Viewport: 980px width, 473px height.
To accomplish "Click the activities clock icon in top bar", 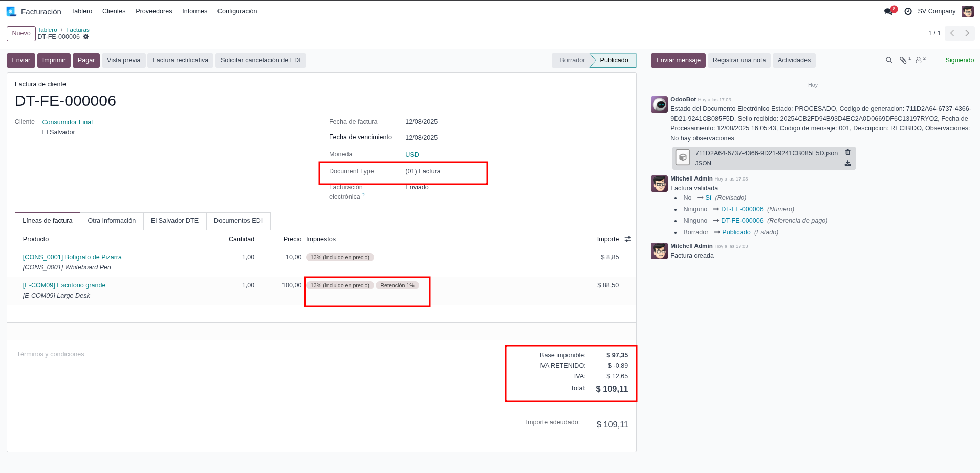I will point(908,11).
